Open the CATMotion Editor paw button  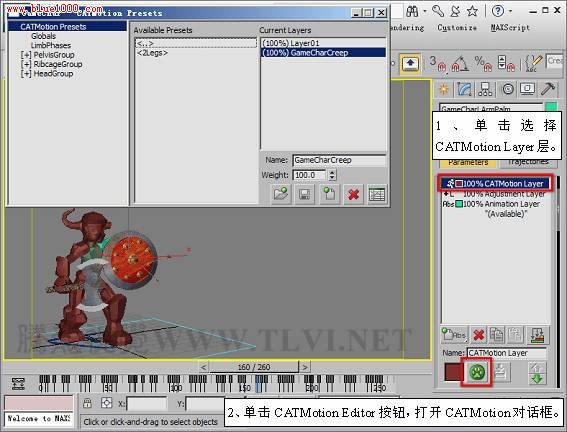(x=477, y=372)
